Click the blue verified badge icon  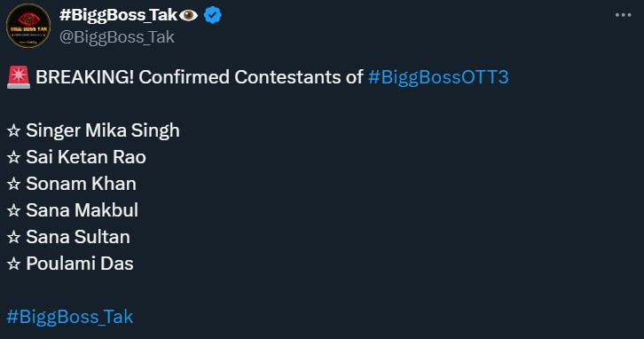212,16
